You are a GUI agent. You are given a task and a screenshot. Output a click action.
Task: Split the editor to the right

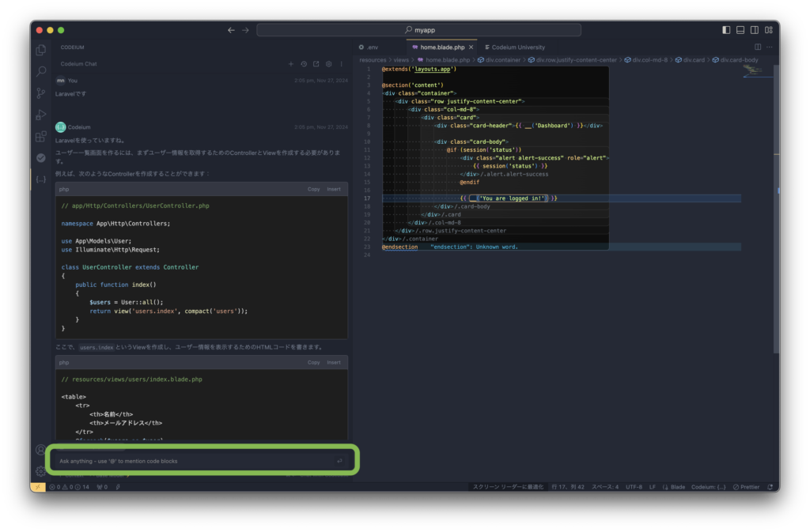tap(758, 47)
